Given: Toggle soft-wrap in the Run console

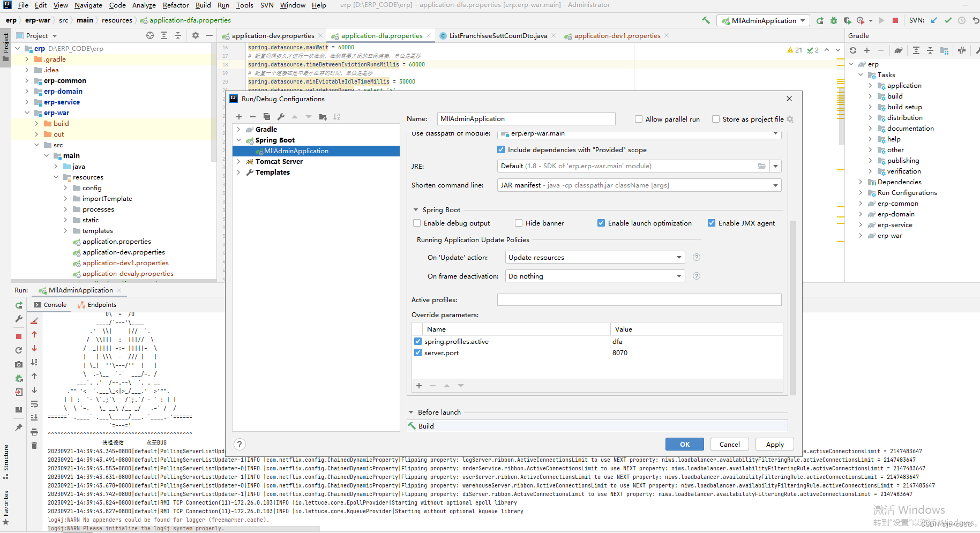Looking at the screenshot, I should [34, 404].
